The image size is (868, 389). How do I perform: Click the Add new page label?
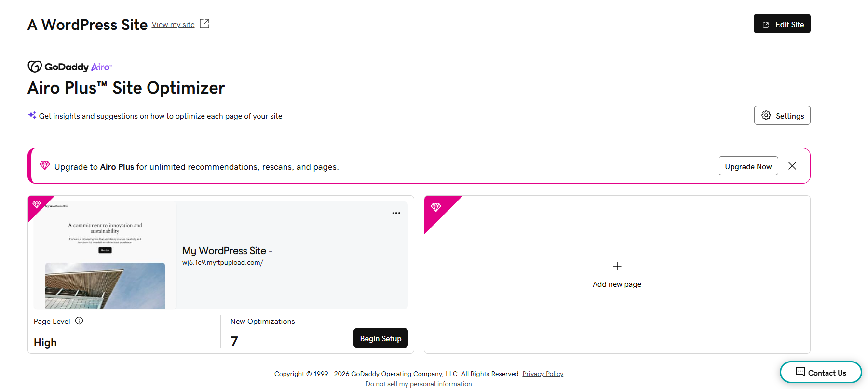(617, 284)
